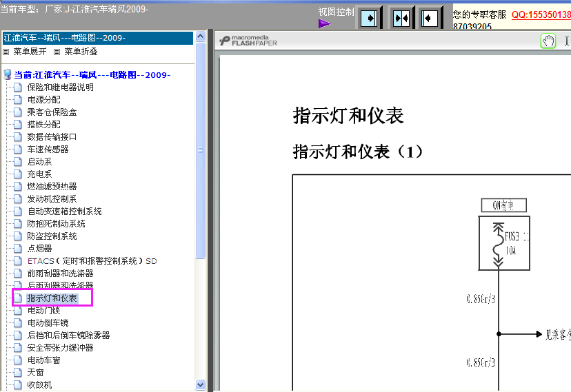Select header 江淮汽车--瑞风---电路图--2009-

98,38
